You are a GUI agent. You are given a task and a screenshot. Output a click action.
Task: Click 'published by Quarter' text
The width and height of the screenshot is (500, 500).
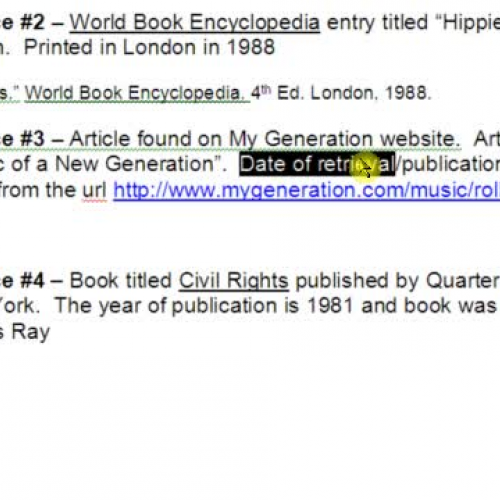coord(397,281)
